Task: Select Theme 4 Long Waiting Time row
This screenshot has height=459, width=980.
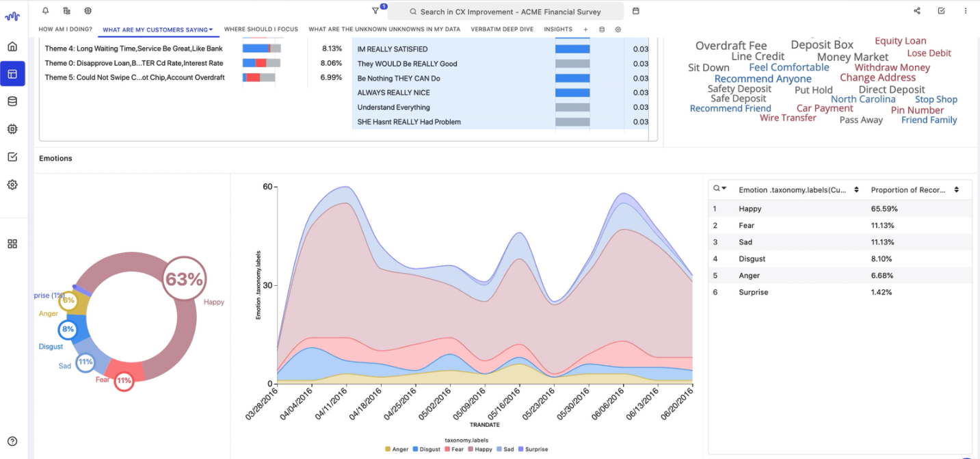Action: coord(134,49)
